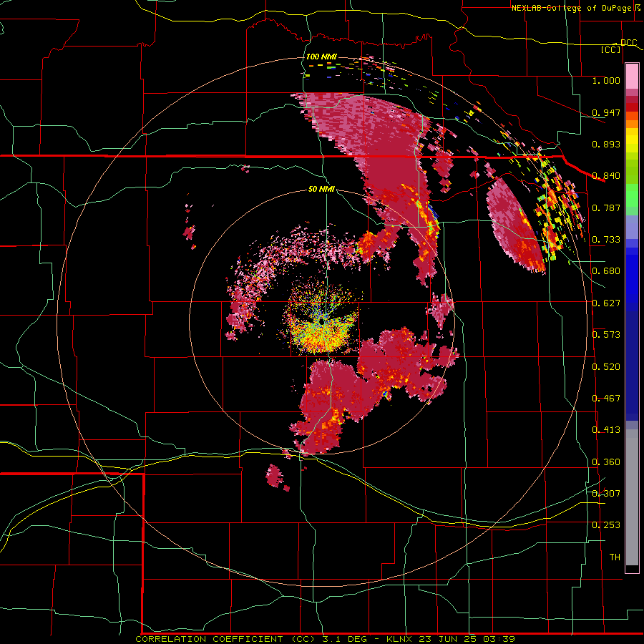The height and width of the screenshot is (644, 644).
Task: Click the 0.627 color scale value
Action: (x=606, y=303)
